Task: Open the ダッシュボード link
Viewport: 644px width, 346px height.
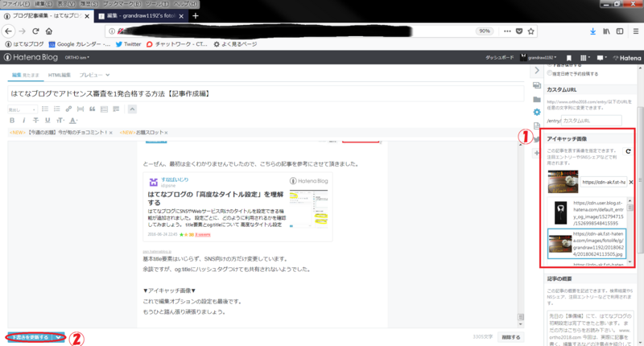Action: click(499, 58)
